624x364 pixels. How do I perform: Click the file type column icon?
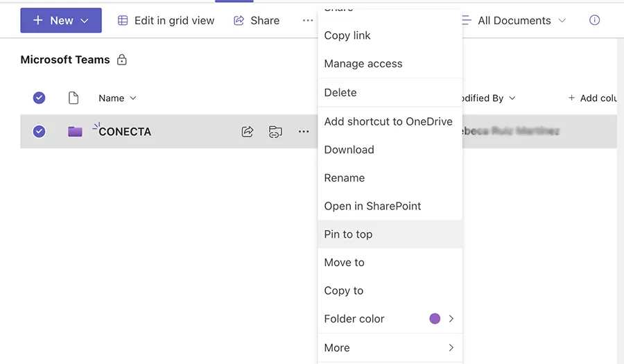[x=73, y=98]
